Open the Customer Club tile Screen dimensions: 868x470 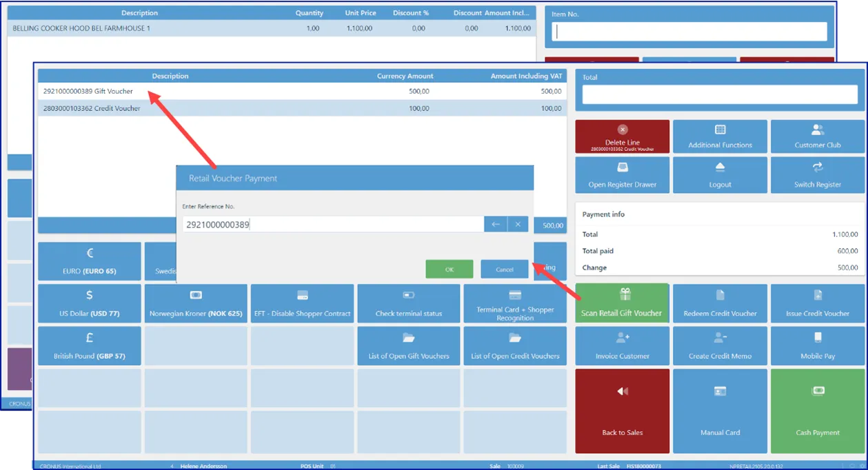[818, 136]
